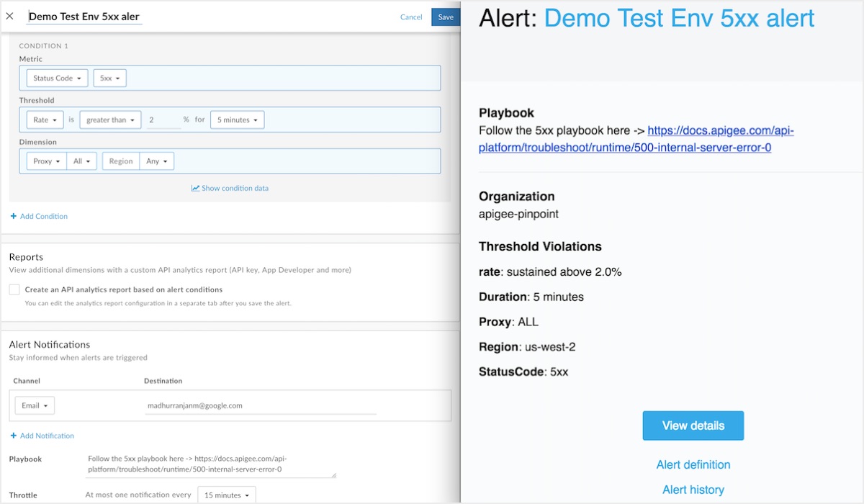
Task: Open the Status Code metric dropdown
Action: click(57, 78)
